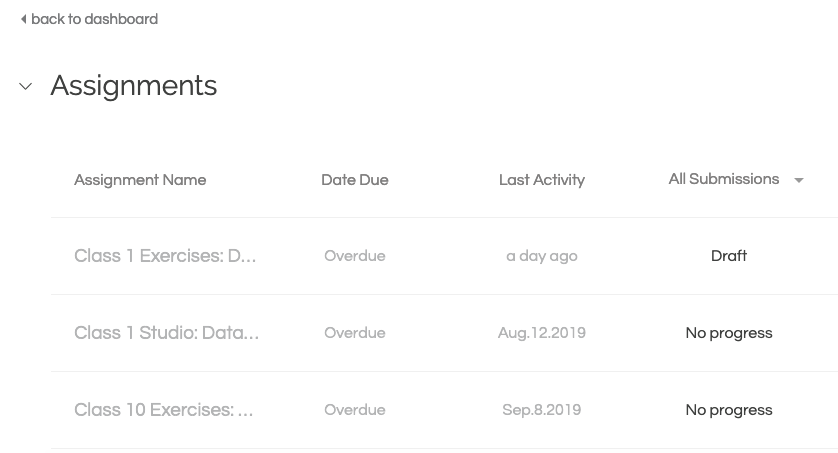Collapse the Assignments section chevron
The image size is (838, 453).
pos(26,87)
